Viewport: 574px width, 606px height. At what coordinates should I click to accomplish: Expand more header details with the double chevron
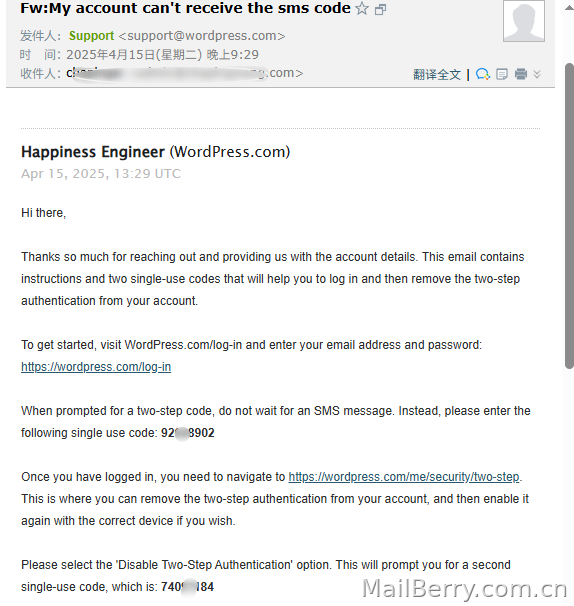[537, 74]
